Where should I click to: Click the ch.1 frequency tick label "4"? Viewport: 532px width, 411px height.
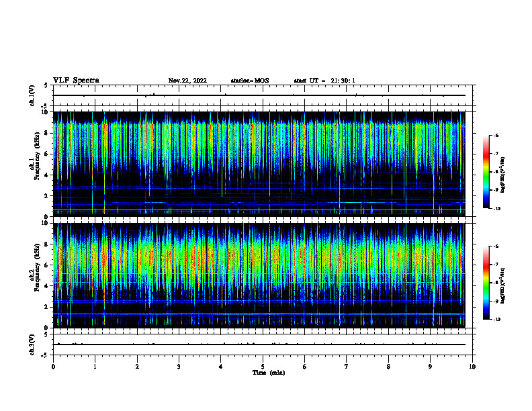(47, 175)
